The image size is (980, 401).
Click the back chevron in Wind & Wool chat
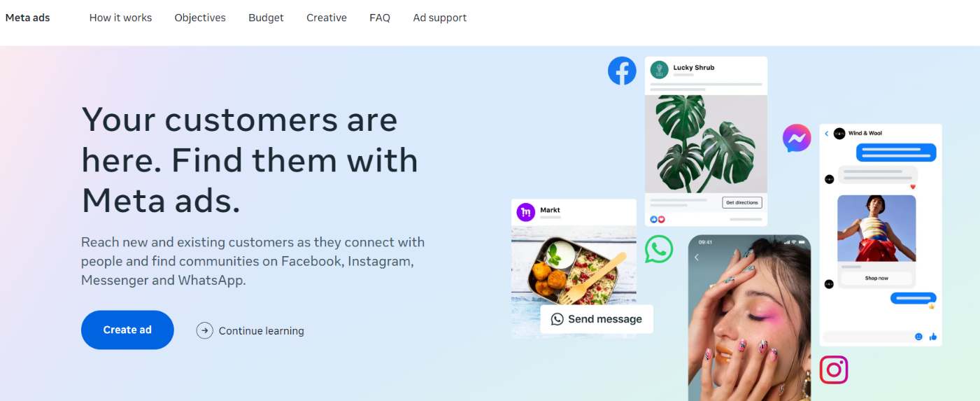826,133
